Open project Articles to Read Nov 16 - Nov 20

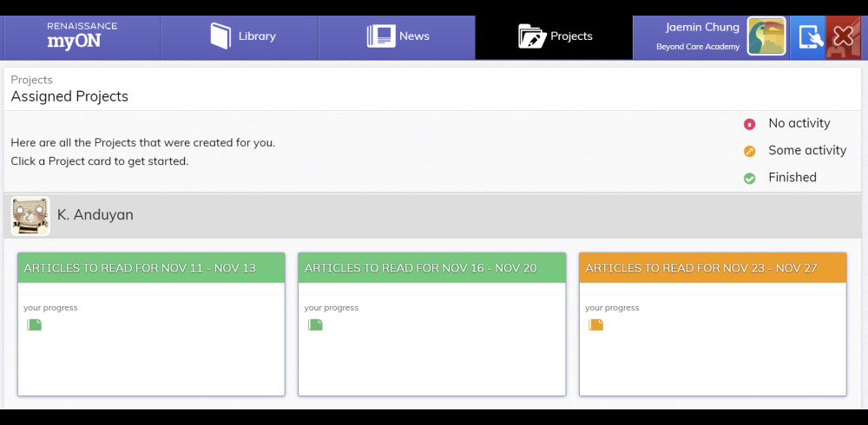431,324
